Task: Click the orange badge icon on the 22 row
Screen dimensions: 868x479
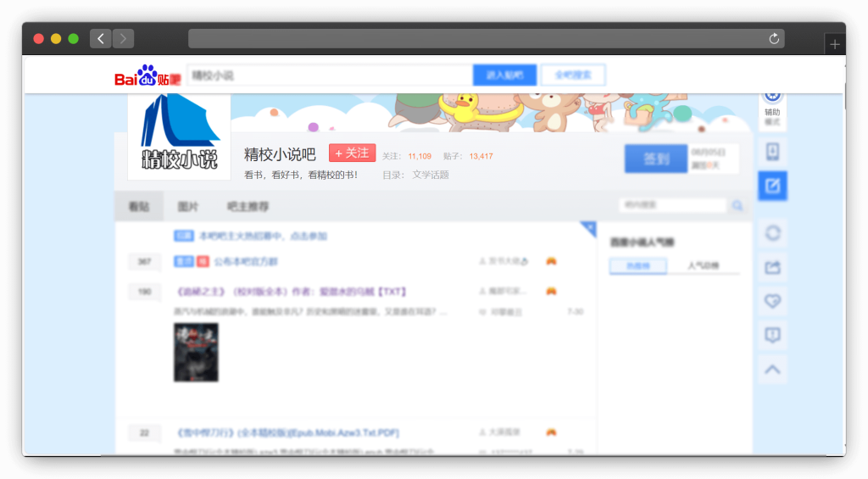Action: click(x=551, y=432)
